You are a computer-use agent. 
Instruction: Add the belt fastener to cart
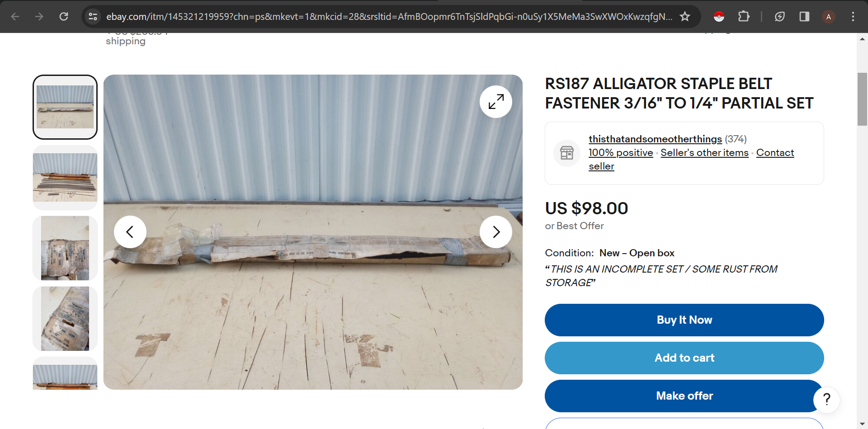[684, 358]
